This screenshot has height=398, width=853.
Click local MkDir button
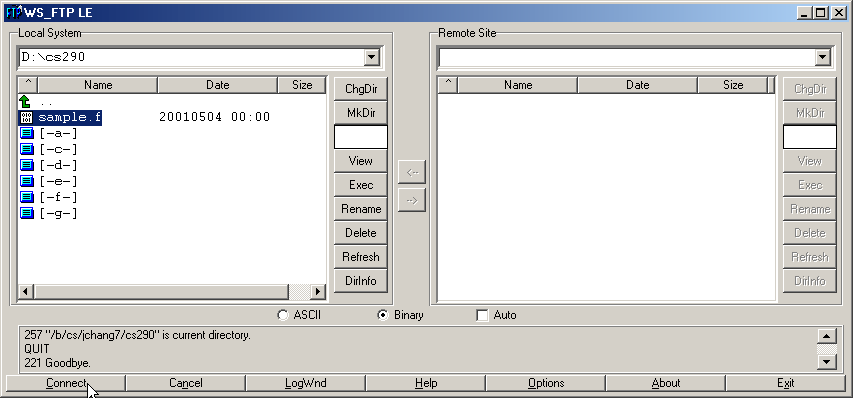(361, 113)
